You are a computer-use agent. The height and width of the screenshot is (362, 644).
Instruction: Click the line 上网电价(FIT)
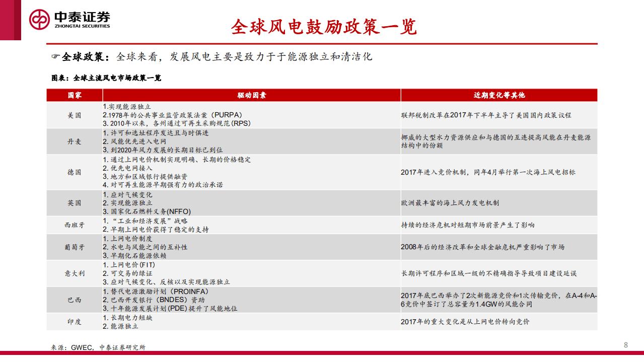tap(128, 265)
